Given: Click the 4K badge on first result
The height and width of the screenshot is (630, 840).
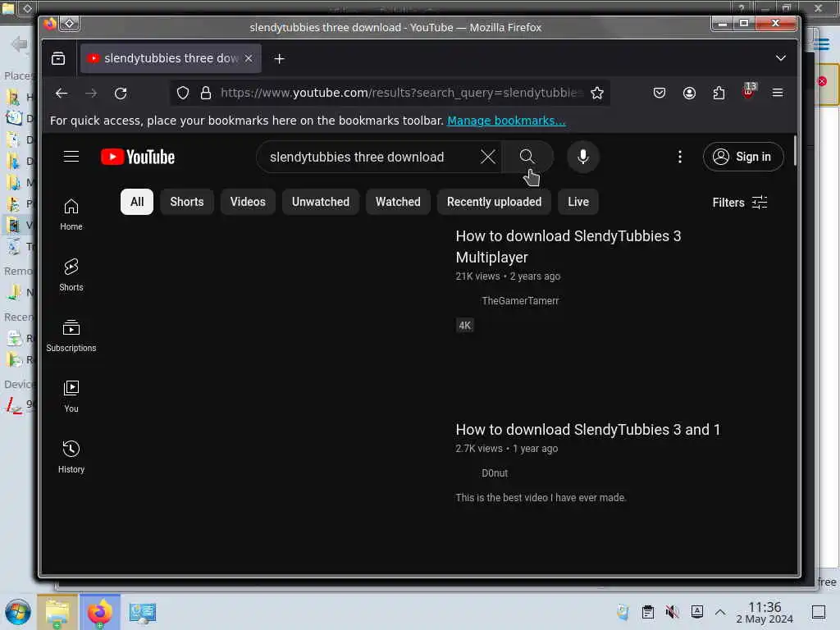Looking at the screenshot, I should pos(464,325).
